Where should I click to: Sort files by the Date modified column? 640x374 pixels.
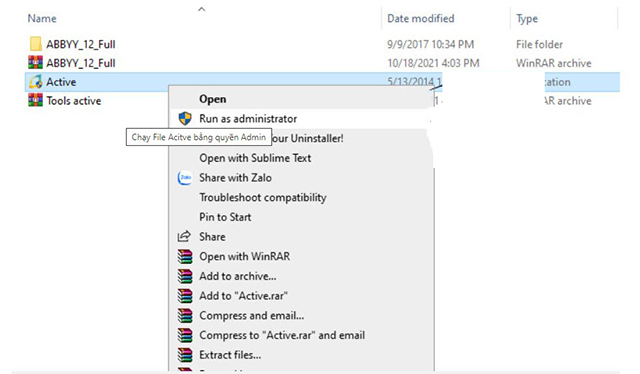420,18
